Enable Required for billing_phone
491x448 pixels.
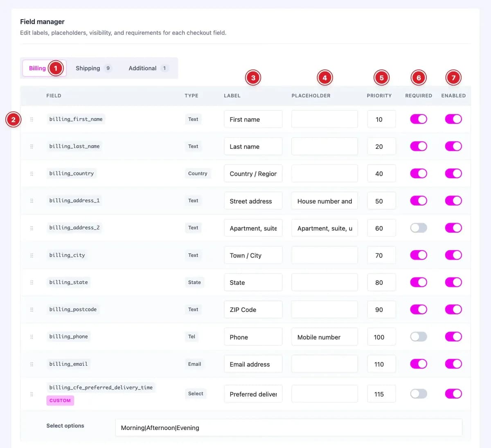click(x=419, y=336)
